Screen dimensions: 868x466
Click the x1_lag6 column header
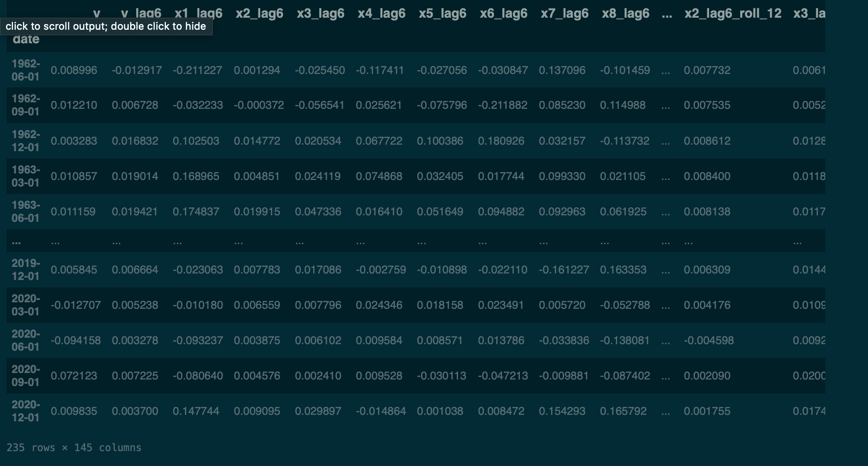tap(197, 13)
